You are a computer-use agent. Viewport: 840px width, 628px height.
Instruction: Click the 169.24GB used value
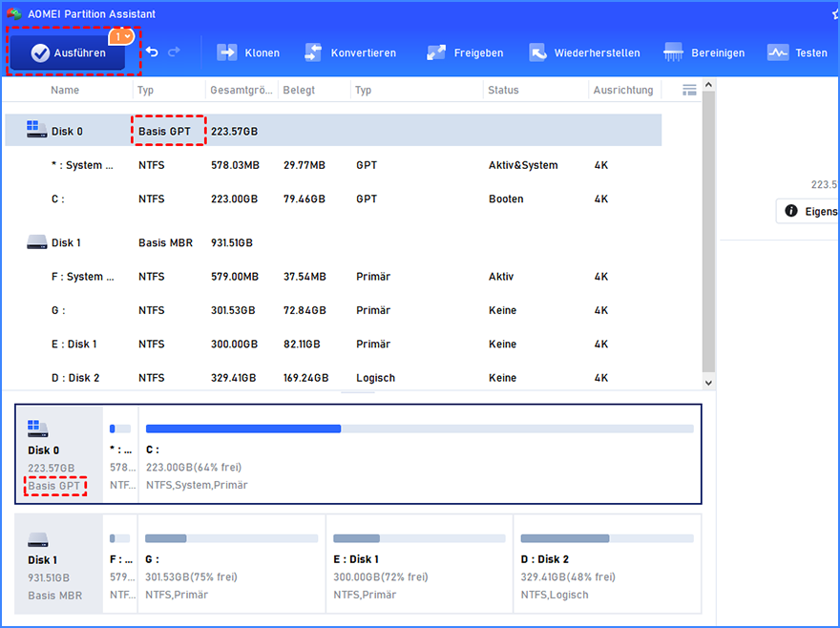(305, 378)
